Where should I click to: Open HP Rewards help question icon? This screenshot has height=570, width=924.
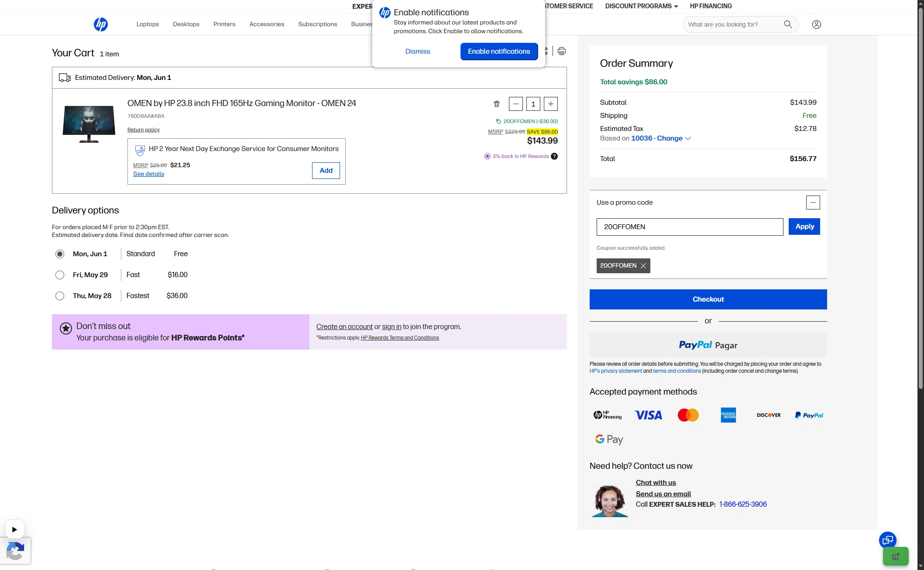tap(554, 156)
